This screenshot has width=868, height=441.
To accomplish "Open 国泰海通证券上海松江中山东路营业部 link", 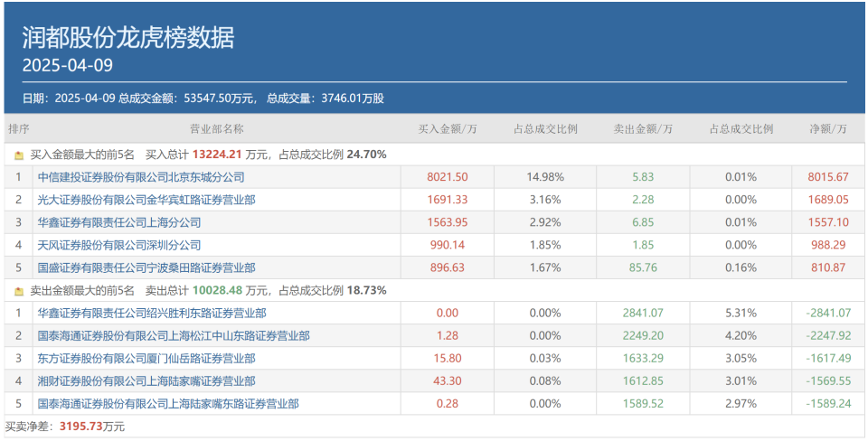I will click(x=174, y=336).
